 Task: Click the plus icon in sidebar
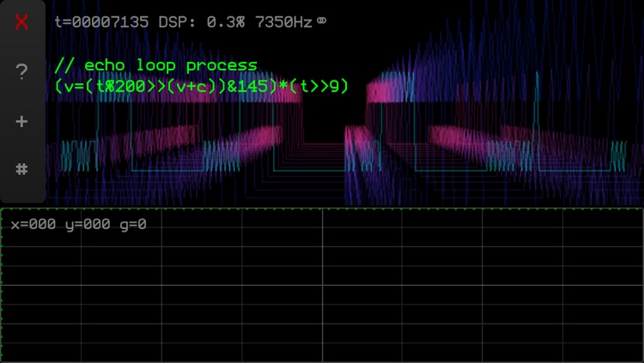coord(21,122)
